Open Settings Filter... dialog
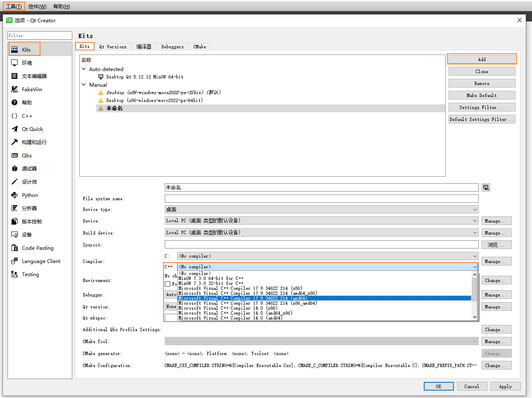The image size is (532, 398). (x=482, y=107)
